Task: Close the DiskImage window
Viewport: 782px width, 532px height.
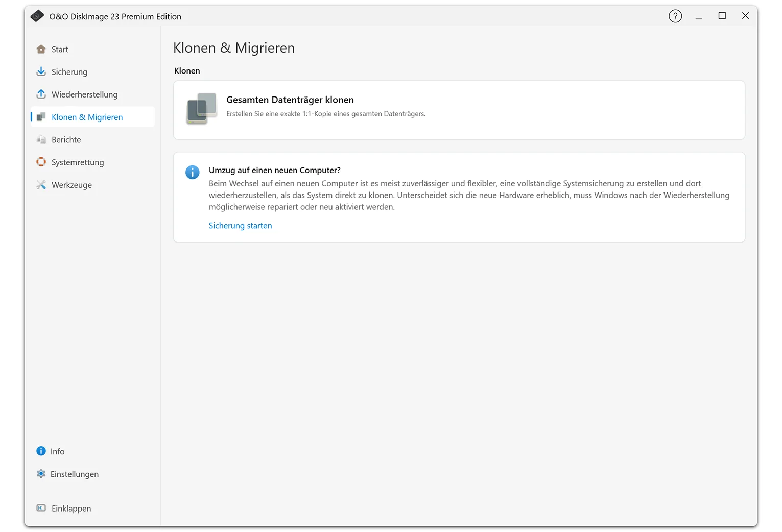Action: [745, 16]
